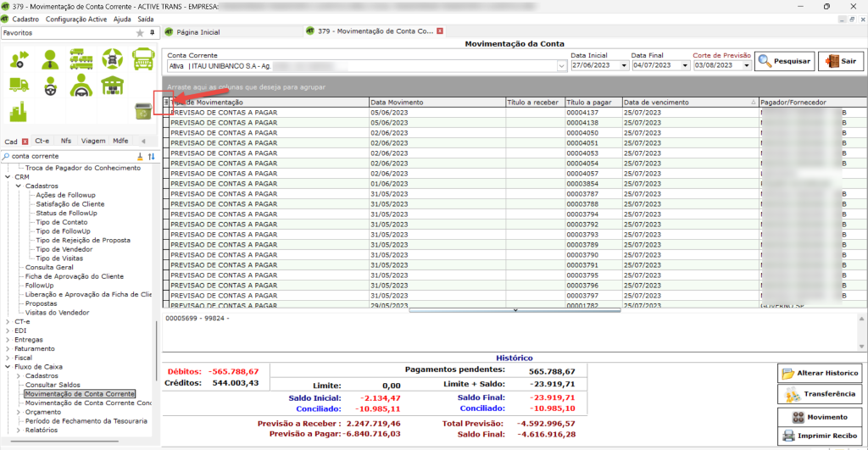Click the Sair button
This screenshot has height=450, width=868.
pyautogui.click(x=841, y=61)
